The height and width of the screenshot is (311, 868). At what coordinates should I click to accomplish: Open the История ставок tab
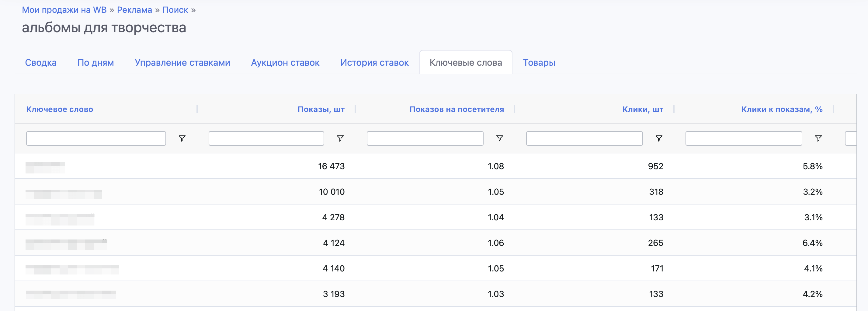pos(374,62)
